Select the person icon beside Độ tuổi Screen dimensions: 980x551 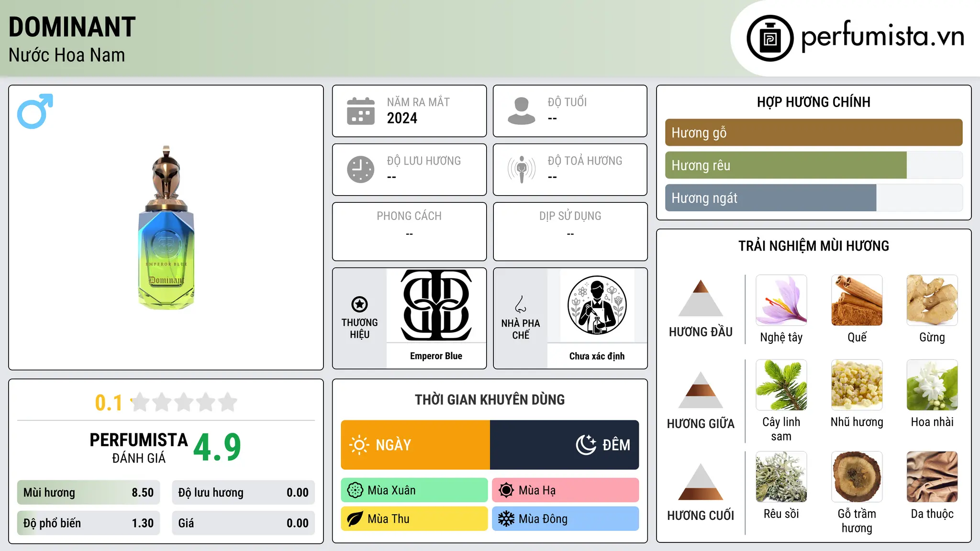point(521,111)
